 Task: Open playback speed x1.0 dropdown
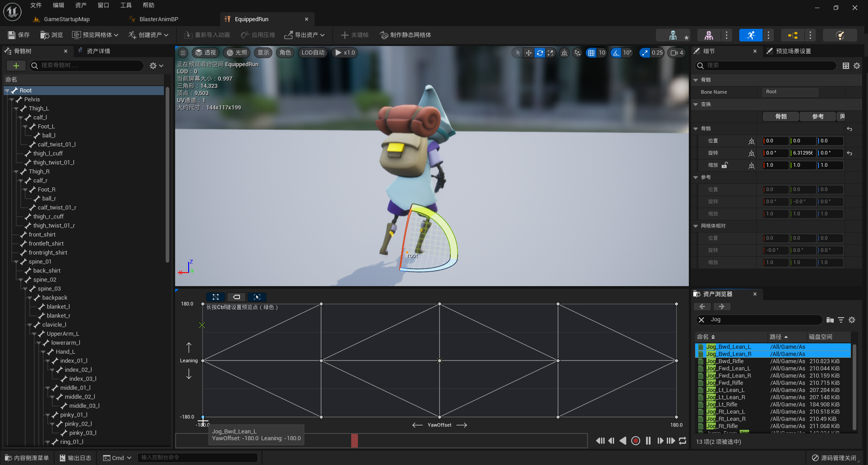pyautogui.click(x=345, y=53)
